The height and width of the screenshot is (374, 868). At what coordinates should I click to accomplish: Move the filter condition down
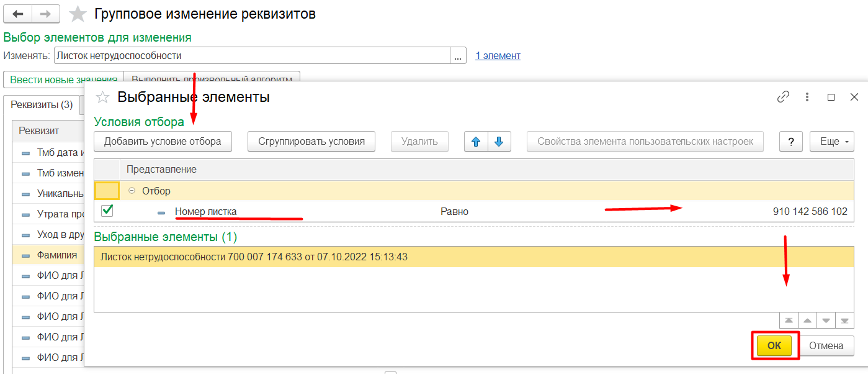pos(499,142)
